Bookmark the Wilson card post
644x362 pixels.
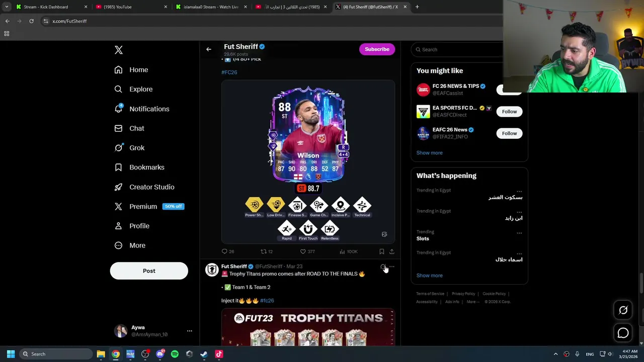382,251
